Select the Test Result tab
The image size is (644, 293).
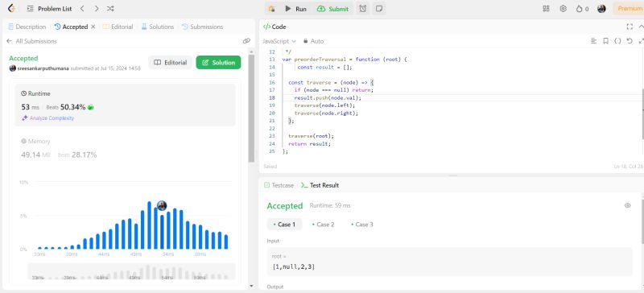pyautogui.click(x=320, y=185)
